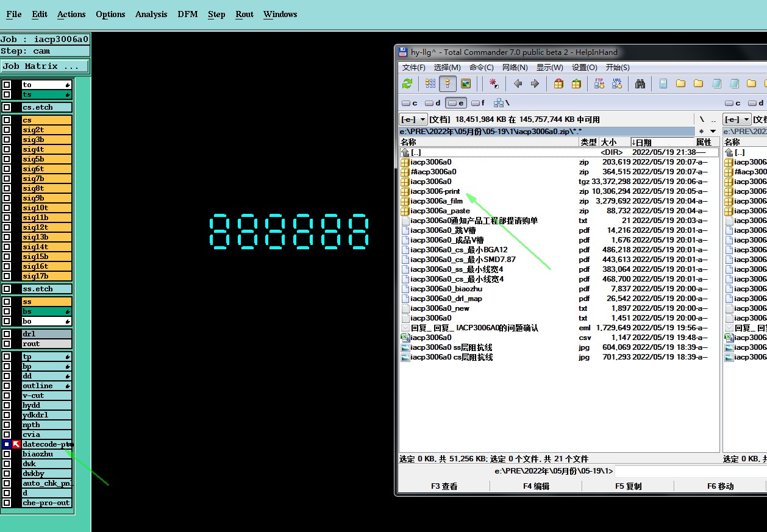Select the full details view icon
The image size is (767, 532).
[448, 83]
